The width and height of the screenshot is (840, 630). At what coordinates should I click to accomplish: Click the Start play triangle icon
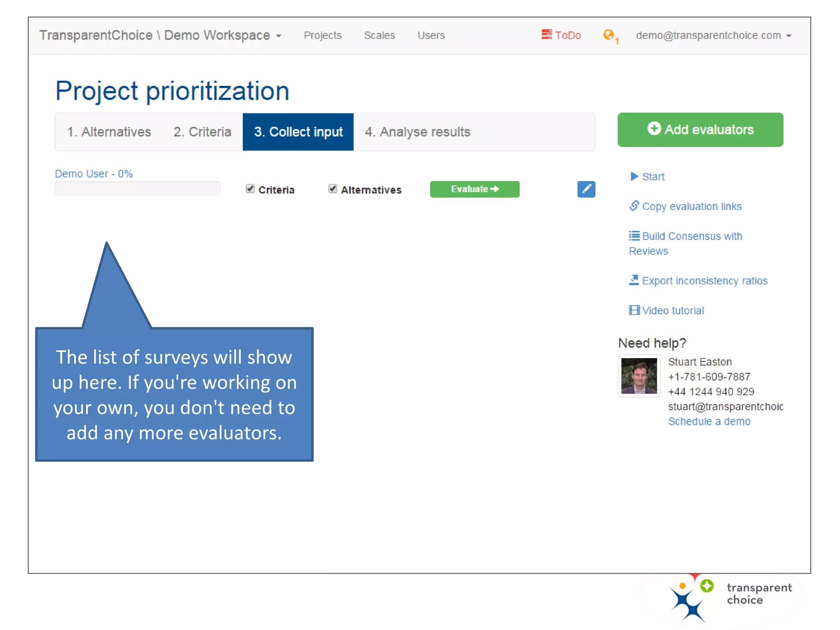click(634, 176)
